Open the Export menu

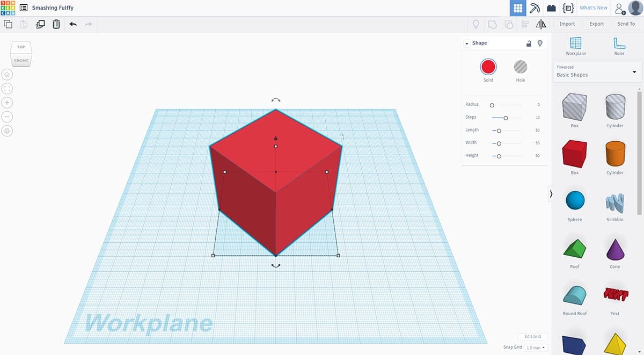(x=596, y=24)
